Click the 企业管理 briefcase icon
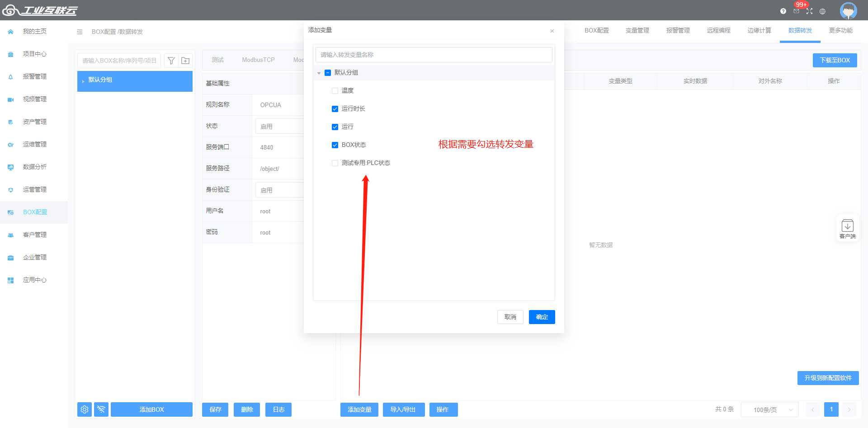Viewport: 868px width, 428px height. click(10, 258)
